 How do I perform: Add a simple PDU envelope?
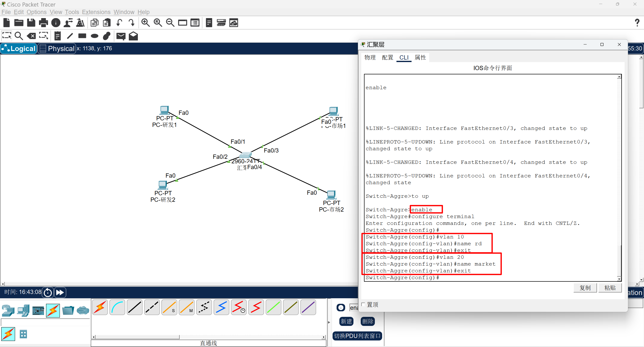121,36
